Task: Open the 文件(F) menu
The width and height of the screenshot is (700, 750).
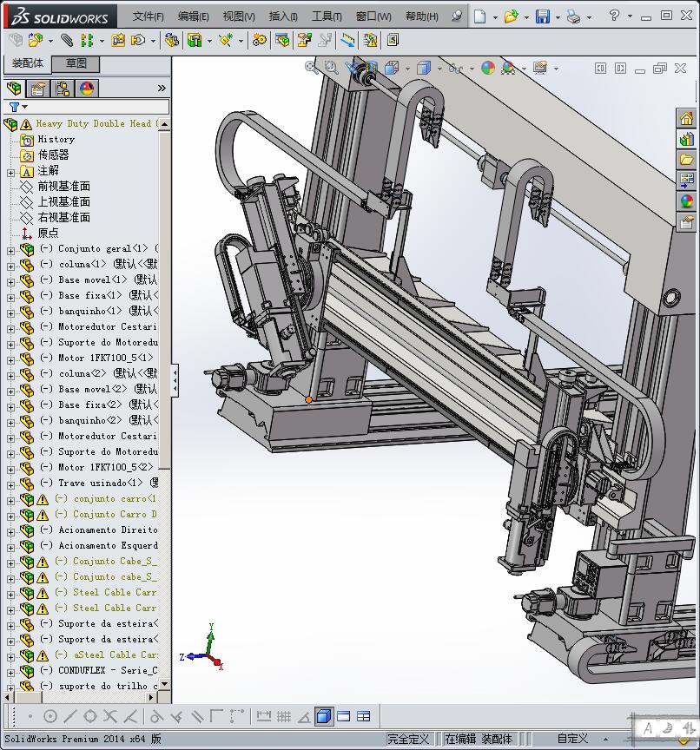Action: pyautogui.click(x=148, y=16)
